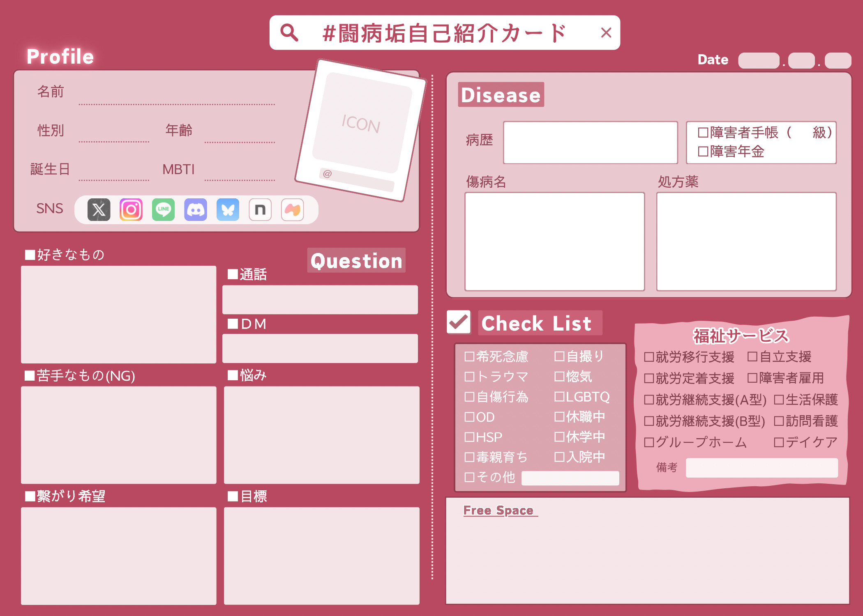The image size is (863, 616).
Task: Click the X (Twitter) SNS icon
Action: point(99,210)
